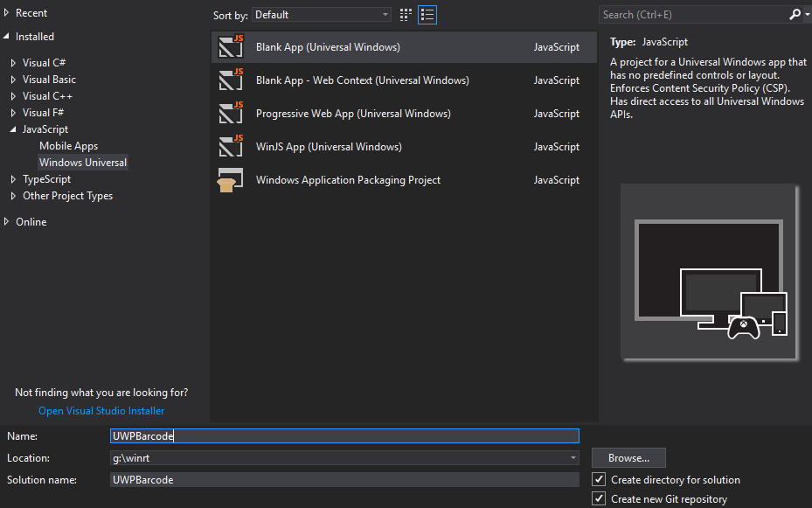812x508 pixels.
Task: Expand the TypeScript tree node
Action: (13, 179)
